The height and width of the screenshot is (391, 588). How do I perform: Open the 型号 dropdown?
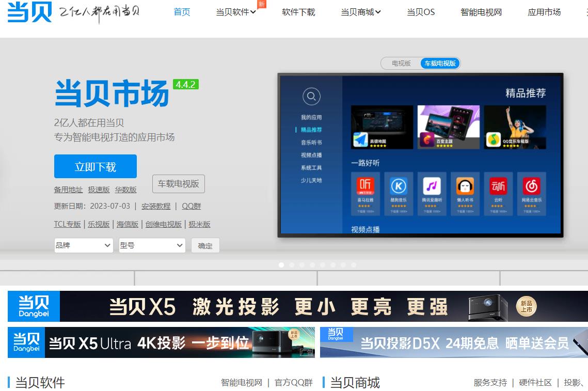tap(152, 245)
